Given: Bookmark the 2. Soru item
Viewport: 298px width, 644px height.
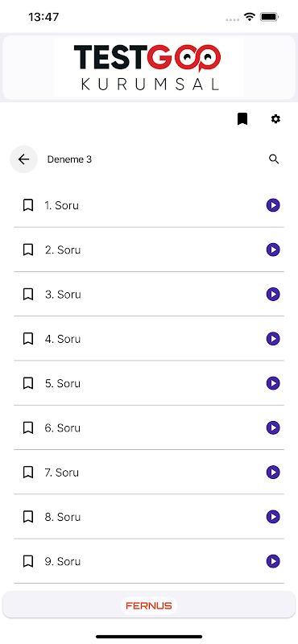Looking at the screenshot, I should point(28,250).
